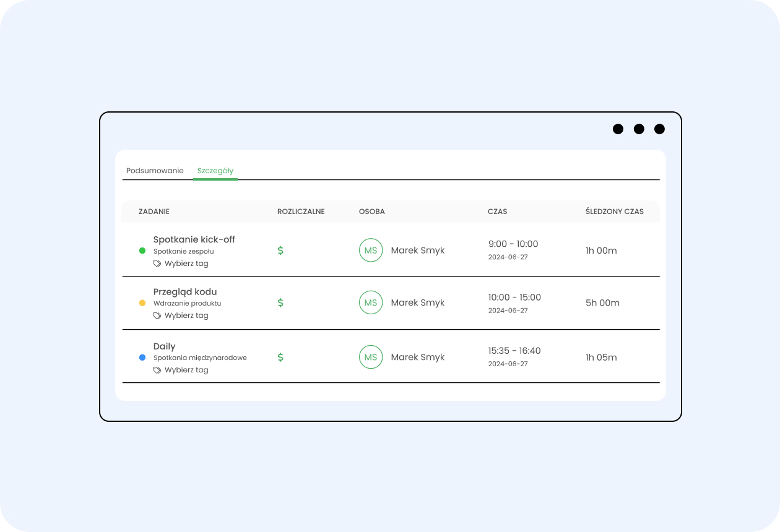This screenshot has width=780, height=532.
Task: Select the Szczegóły tab
Action: point(215,171)
